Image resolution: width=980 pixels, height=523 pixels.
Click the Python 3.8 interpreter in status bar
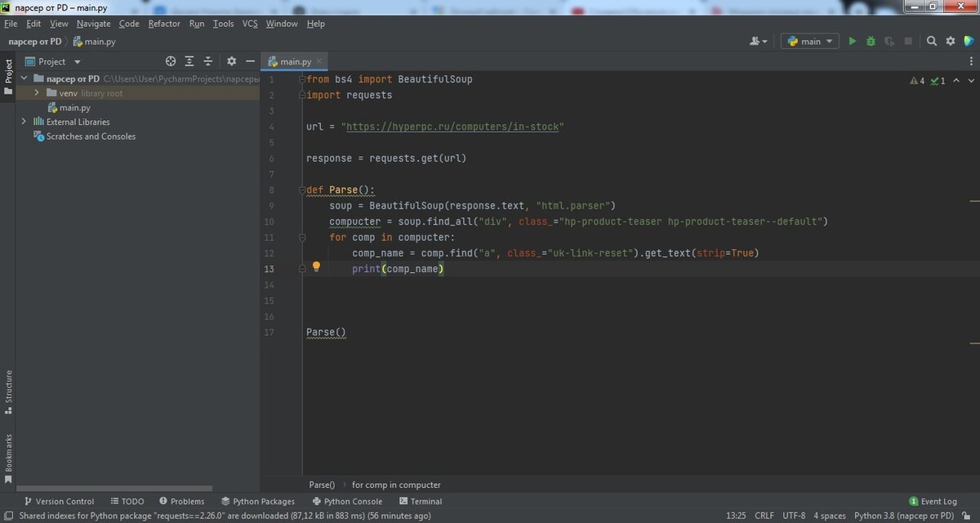point(904,516)
